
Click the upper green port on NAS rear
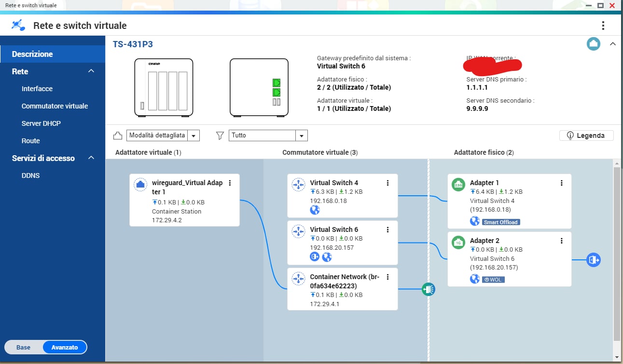(277, 82)
